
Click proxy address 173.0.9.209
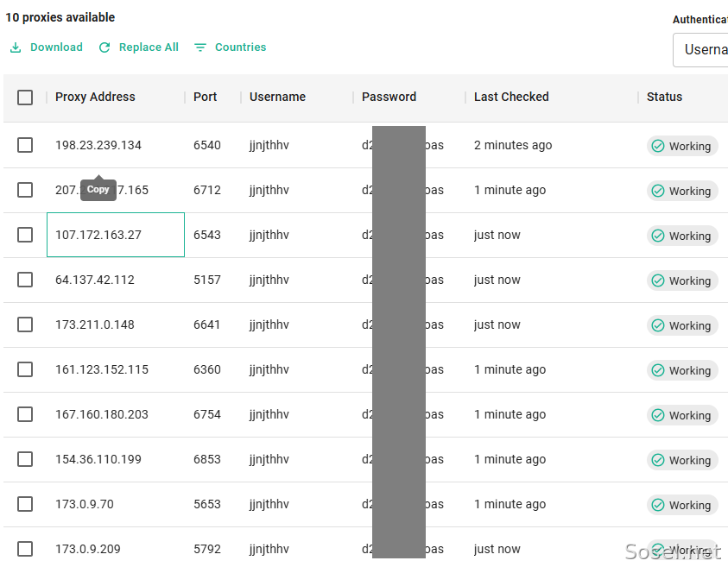(x=88, y=550)
